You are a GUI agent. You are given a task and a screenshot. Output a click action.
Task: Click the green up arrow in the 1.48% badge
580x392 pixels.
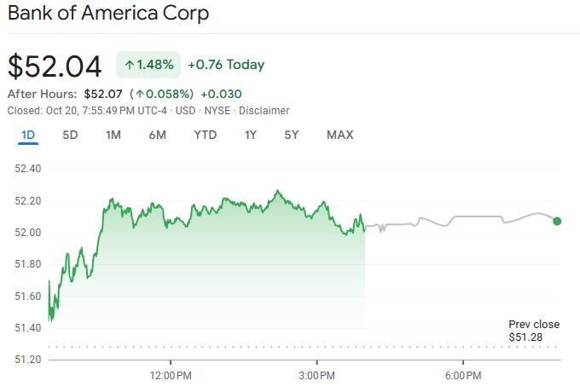pyautogui.click(x=130, y=65)
